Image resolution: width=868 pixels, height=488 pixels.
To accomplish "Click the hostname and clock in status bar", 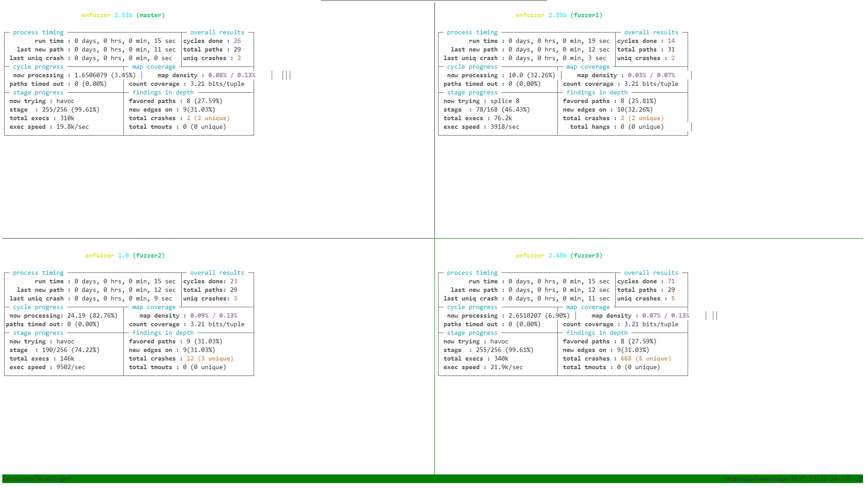I will [792, 479].
